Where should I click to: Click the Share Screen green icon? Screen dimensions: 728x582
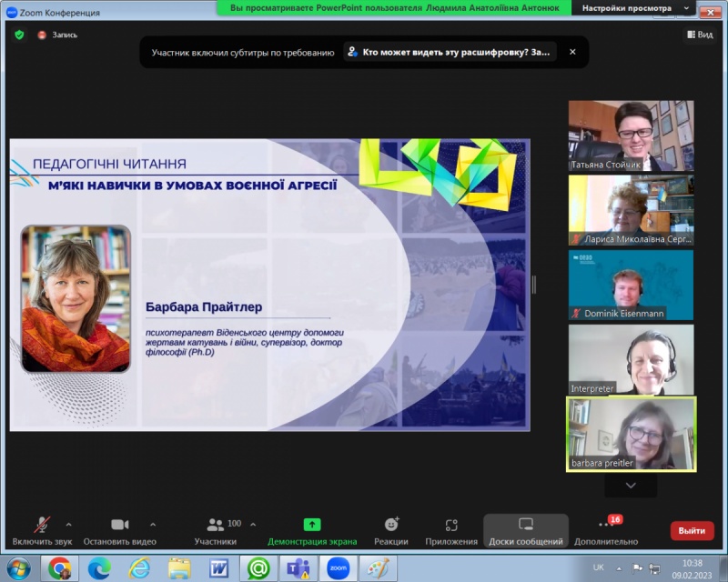[312, 525]
